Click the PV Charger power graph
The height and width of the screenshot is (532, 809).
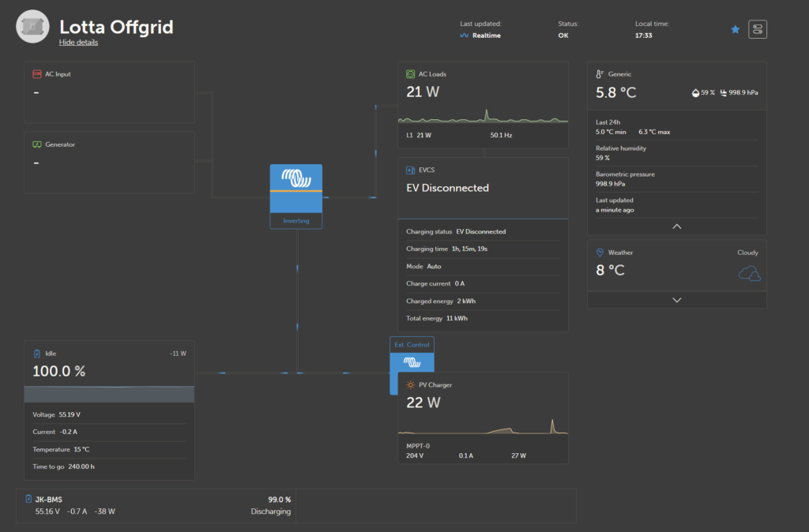click(x=483, y=427)
